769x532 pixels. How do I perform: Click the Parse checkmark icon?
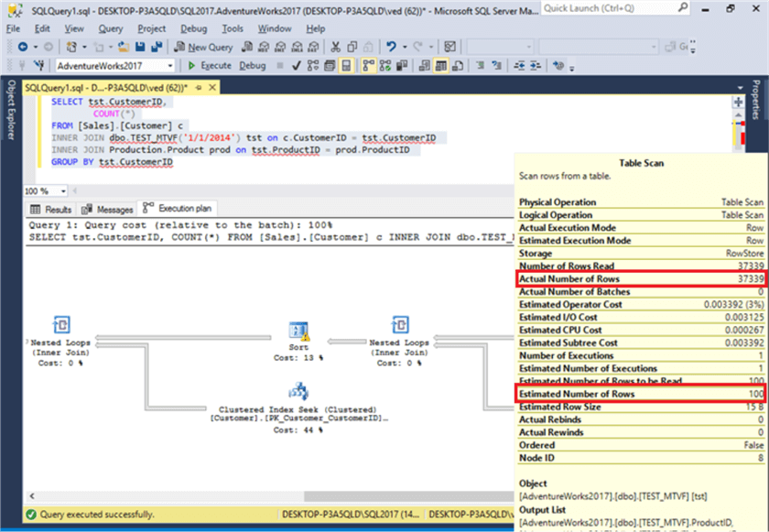[297, 66]
